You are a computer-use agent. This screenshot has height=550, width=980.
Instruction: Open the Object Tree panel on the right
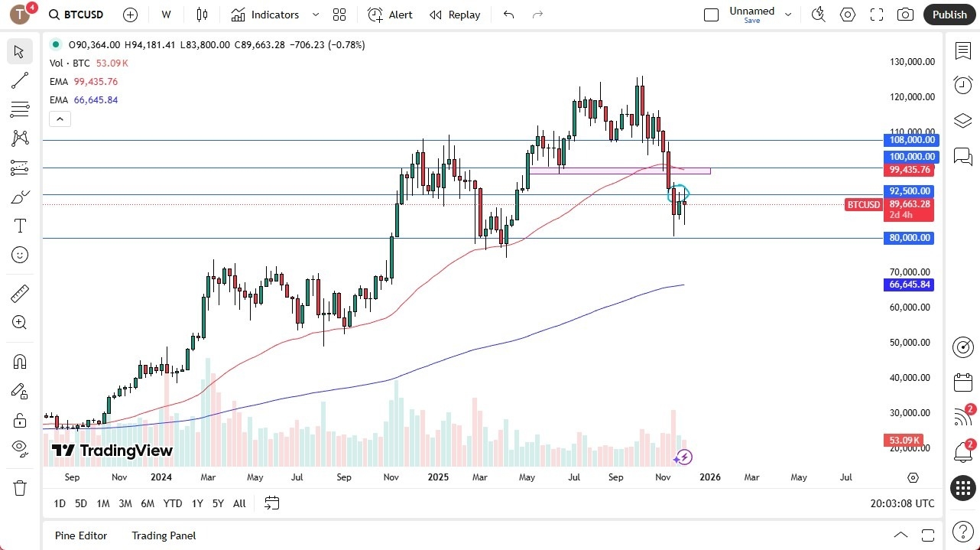[962, 120]
